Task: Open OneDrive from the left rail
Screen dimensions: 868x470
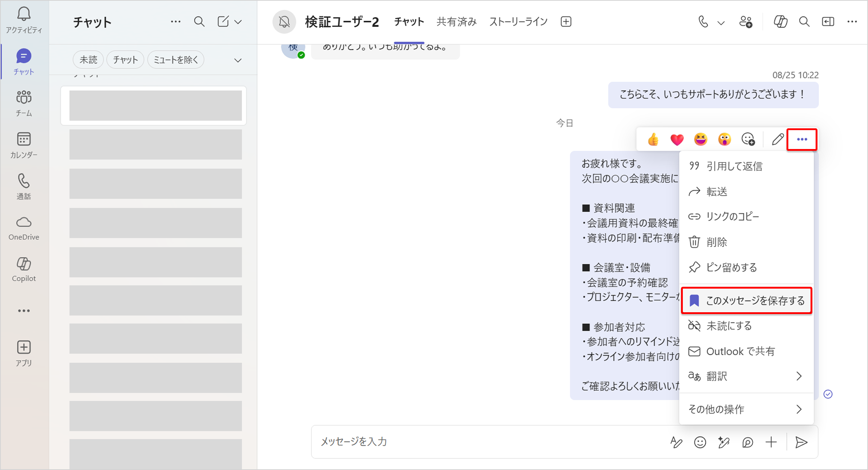Action: pyautogui.click(x=24, y=228)
